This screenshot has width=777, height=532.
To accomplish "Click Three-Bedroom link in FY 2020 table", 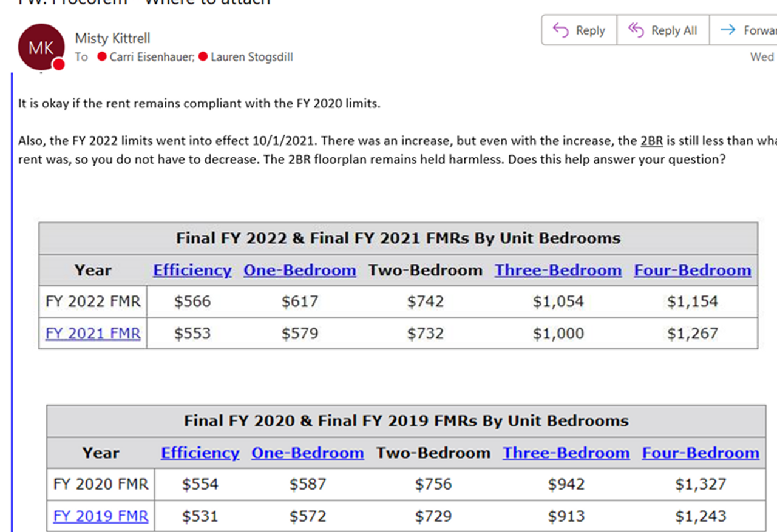I will [566, 453].
